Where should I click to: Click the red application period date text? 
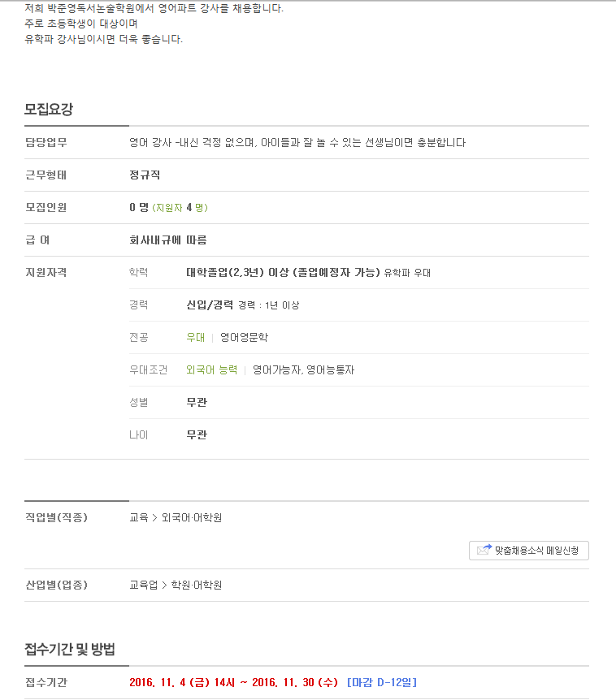233,683
